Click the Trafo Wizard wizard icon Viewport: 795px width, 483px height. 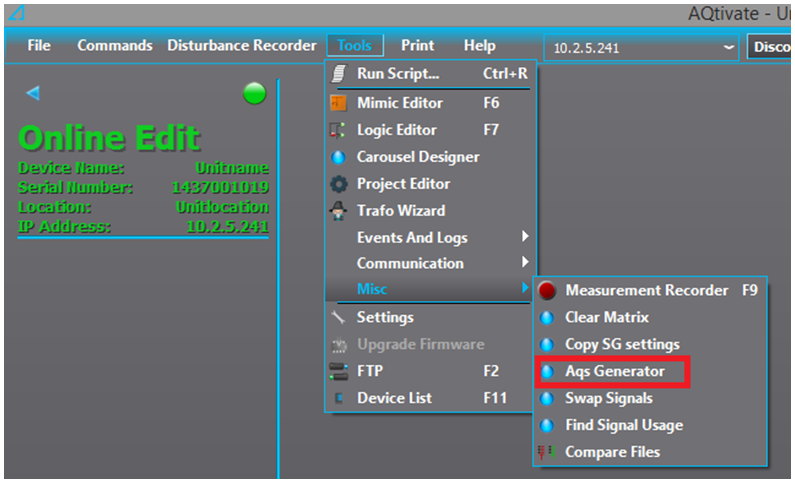[x=338, y=210]
